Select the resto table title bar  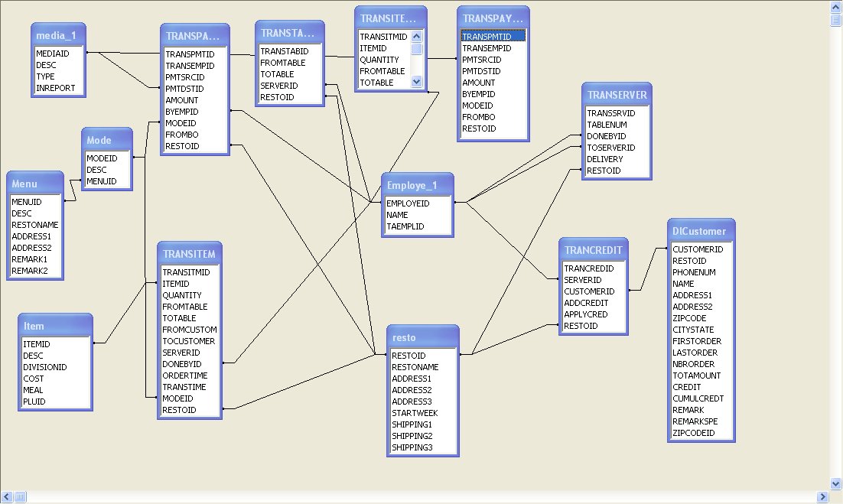(422, 337)
